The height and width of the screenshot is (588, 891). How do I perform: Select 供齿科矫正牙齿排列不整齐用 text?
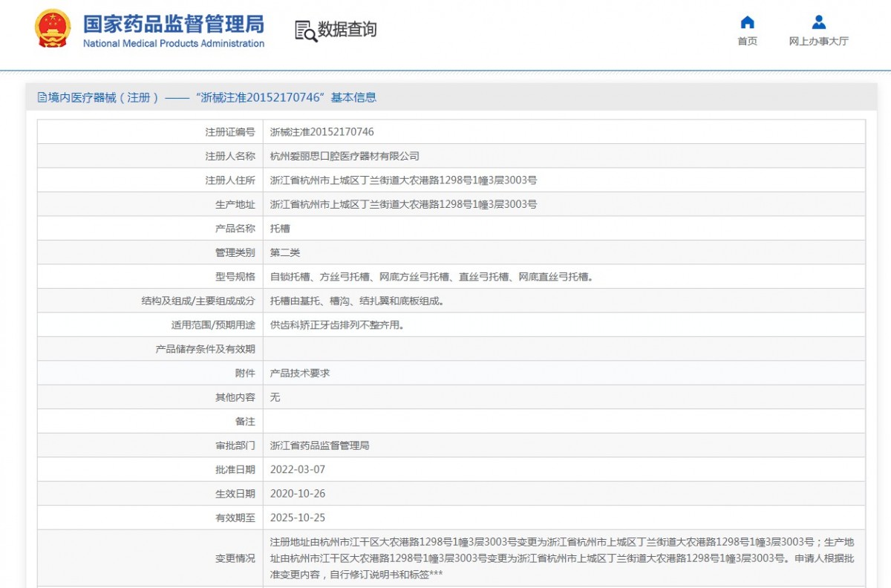click(337, 325)
